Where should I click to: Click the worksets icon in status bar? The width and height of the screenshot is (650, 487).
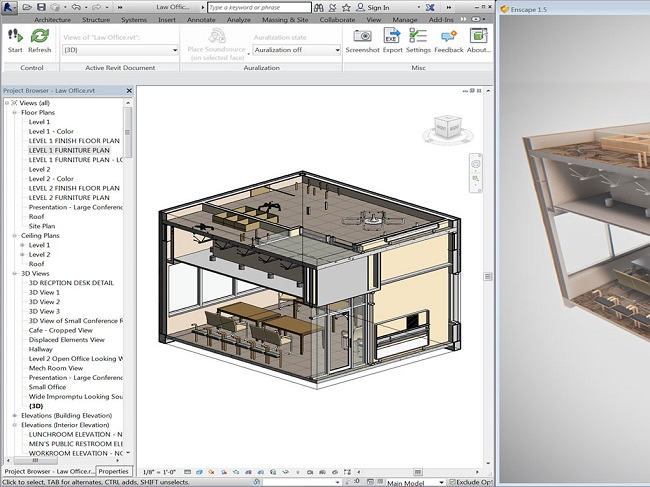257,482
